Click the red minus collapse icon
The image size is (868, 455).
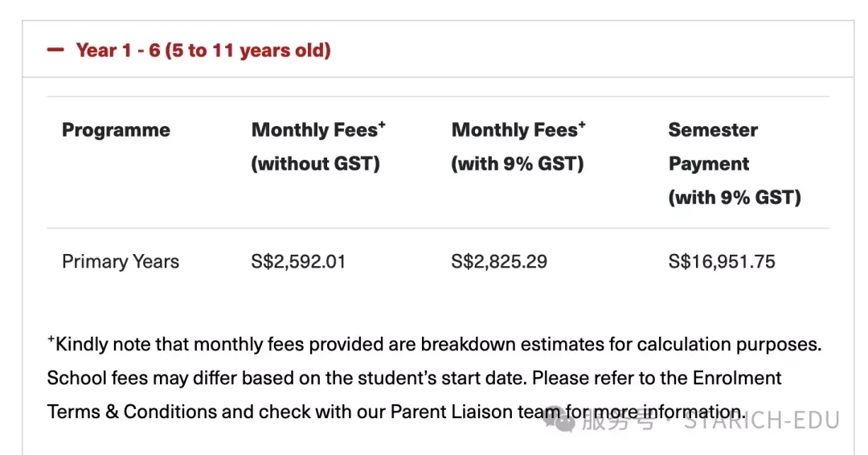[55, 50]
